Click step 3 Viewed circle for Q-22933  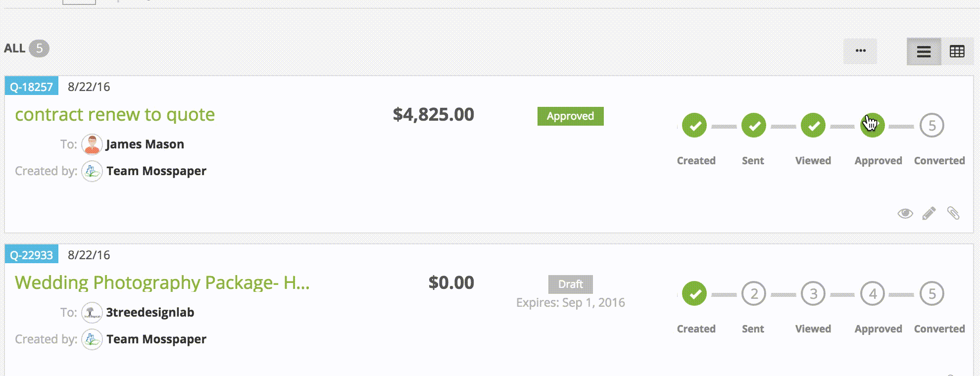point(813,294)
